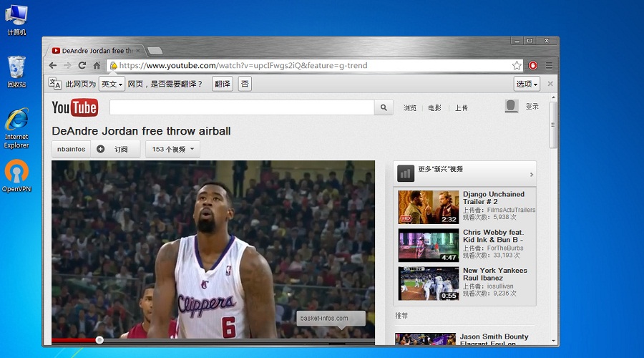Open the New York Yankees Raul Ibanez link
This screenshot has width=644, height=358.
494,274
